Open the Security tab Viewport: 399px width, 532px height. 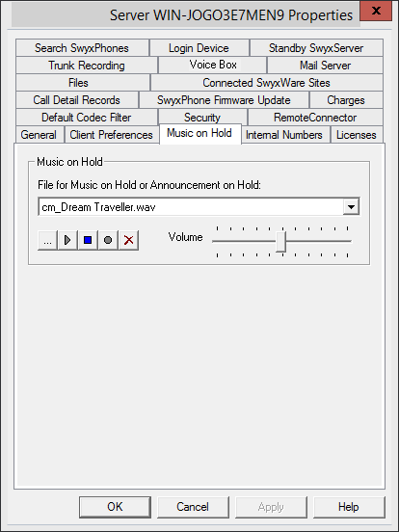tap(202, 118)
